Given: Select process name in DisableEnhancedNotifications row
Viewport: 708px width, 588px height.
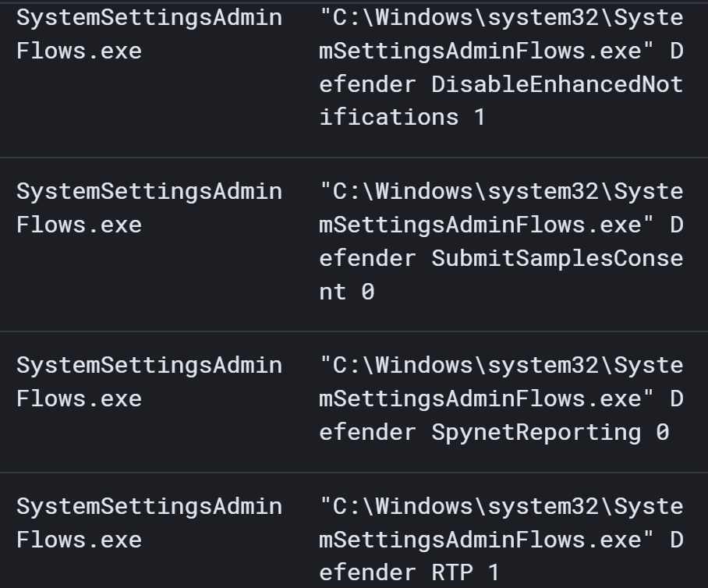Looking at the screenshot, I should click(x=150, y=34).
